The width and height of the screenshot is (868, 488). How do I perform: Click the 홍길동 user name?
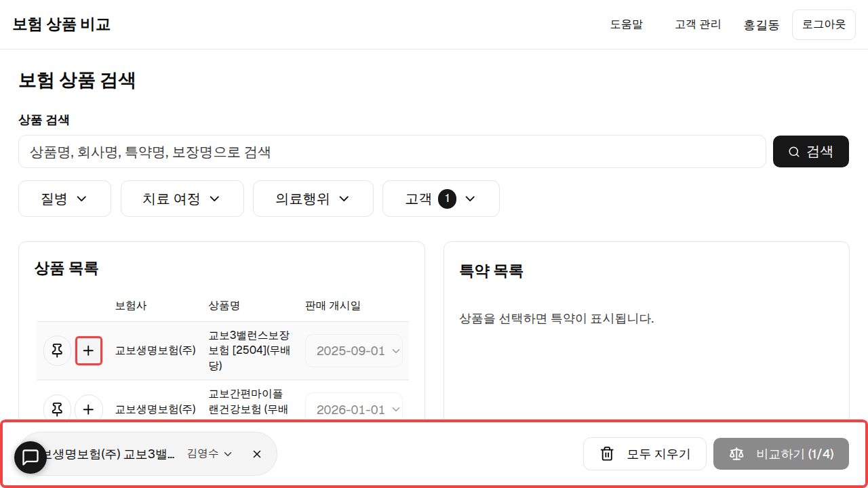coord(762,25)
